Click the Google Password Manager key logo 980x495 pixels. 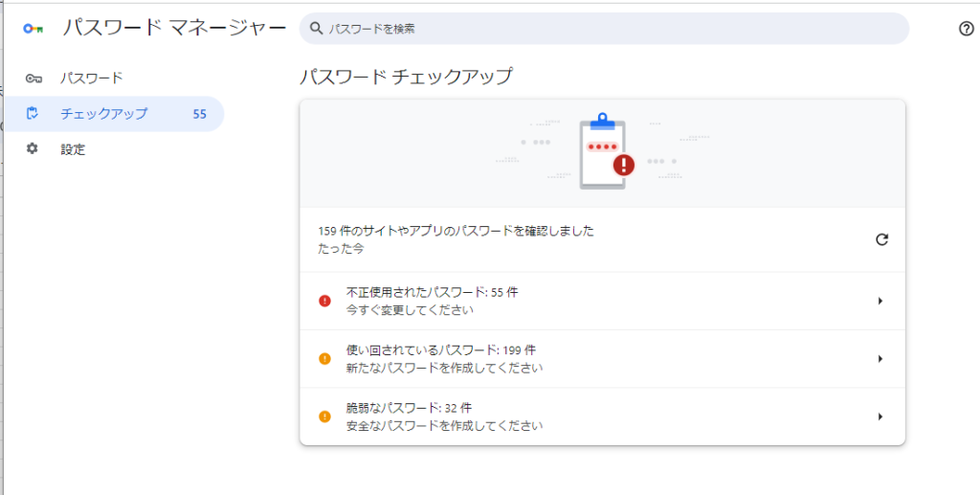point(33,29)
